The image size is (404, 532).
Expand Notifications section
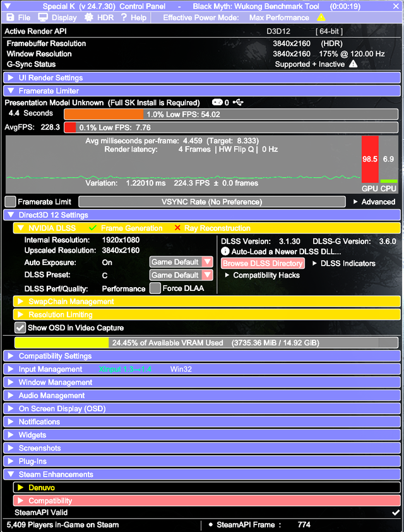[202, 422]
